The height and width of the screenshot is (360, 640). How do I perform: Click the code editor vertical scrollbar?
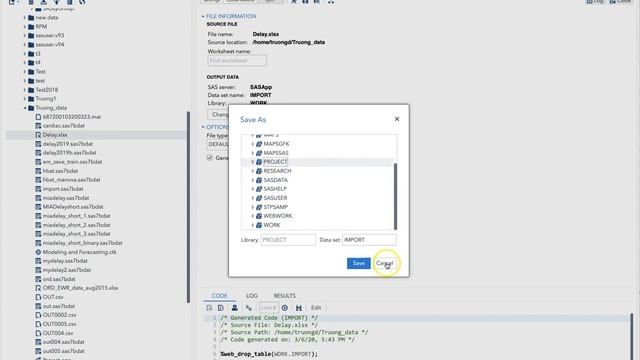pos(631,336)
